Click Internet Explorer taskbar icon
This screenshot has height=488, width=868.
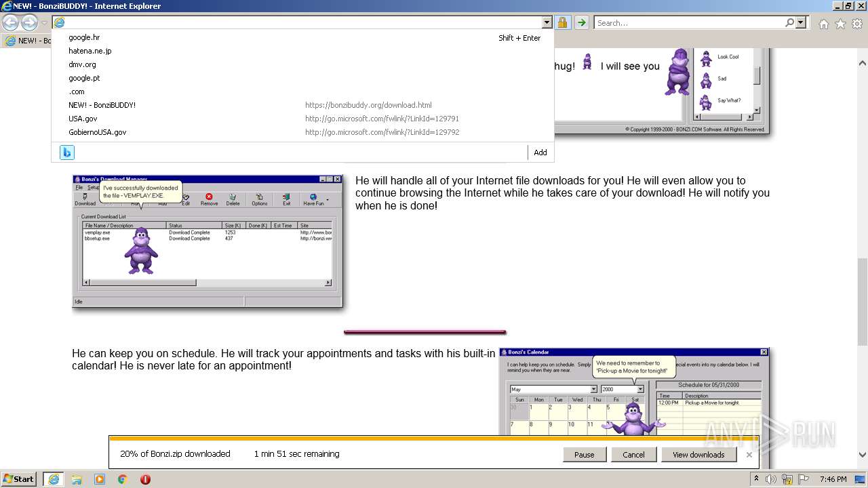[x=54, y=479]
